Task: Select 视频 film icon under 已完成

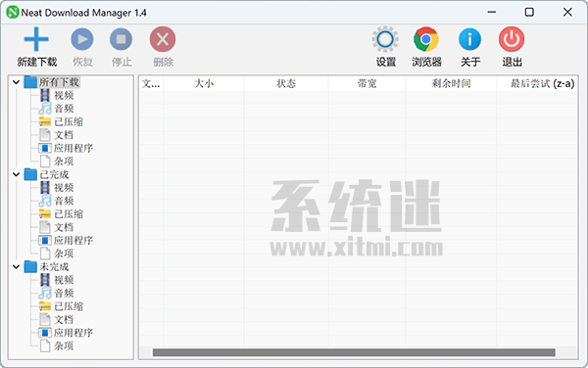Action: click(x=45, y=187)
